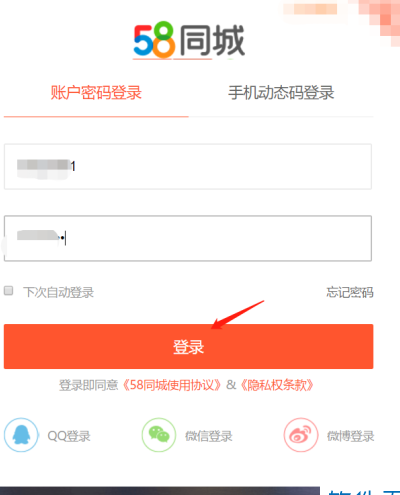The image size is (400, 495).
Task: Switch to the 账户密码登录 tab
Action: pyautogui.click(x=96, y=92)
